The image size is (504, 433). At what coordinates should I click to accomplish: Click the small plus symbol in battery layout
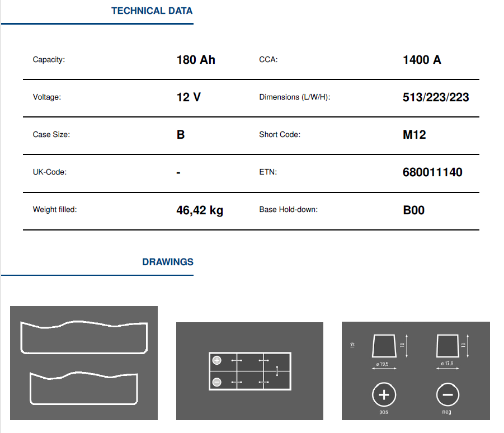tap(217, 361)
